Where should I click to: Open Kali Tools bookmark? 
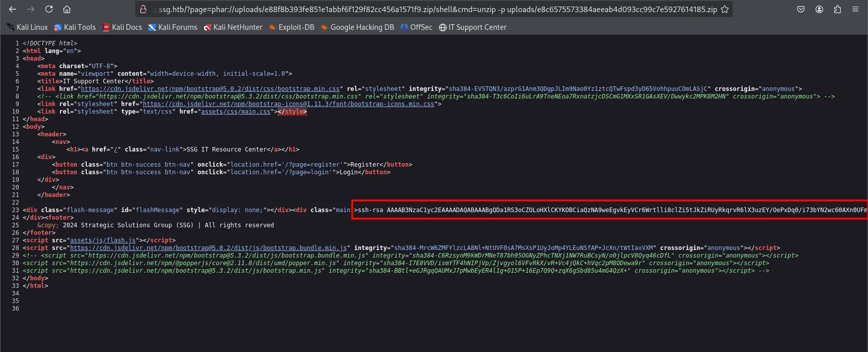coord(75,27)
